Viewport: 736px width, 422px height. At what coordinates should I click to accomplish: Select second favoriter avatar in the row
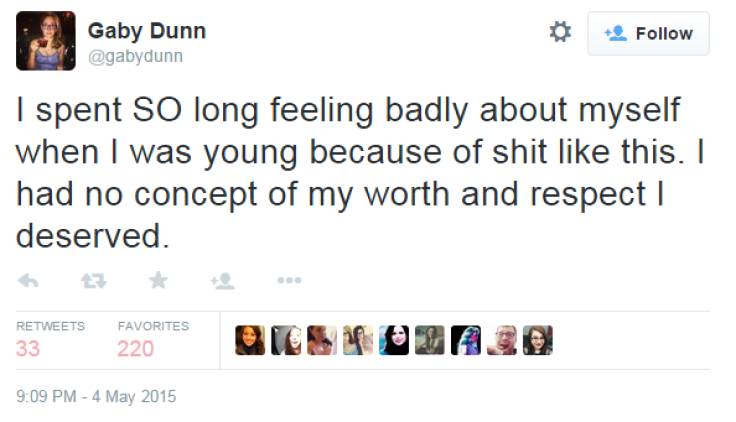286,340
